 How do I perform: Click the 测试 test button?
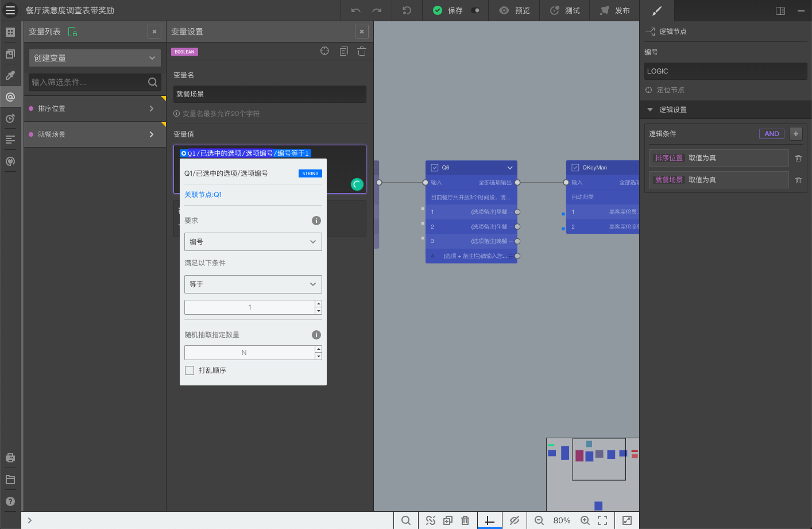pos(565,10)
